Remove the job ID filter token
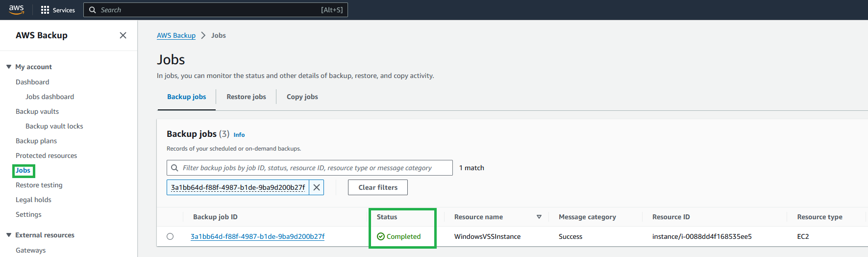 (x=317, y=187)
